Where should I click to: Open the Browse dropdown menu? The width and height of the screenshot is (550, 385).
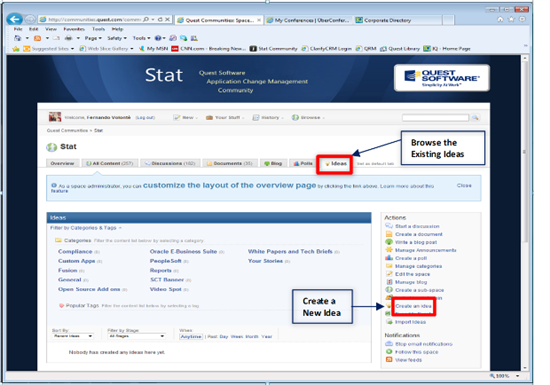click(x=308, y=117)
